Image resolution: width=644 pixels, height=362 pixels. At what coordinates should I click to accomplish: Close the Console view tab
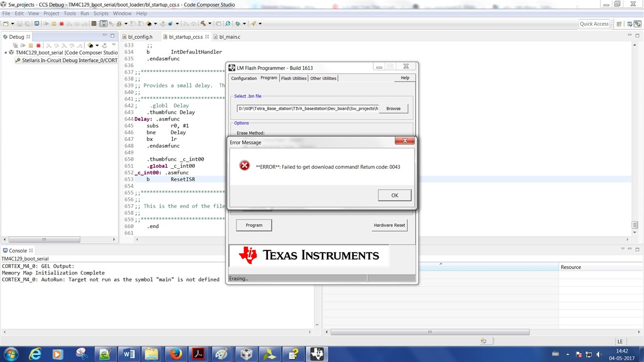coord(31,250)
